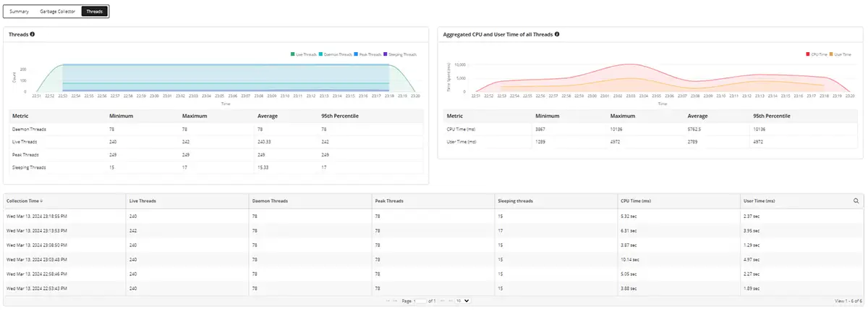Open table search magnifier icon
The width and height of the screenshot is (868, 310).
(856, 201)
